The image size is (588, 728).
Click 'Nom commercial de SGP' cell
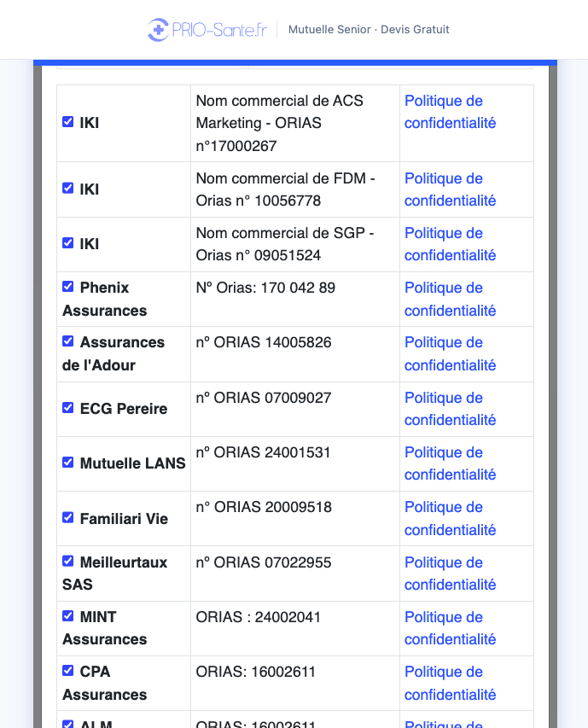point(295,244)
